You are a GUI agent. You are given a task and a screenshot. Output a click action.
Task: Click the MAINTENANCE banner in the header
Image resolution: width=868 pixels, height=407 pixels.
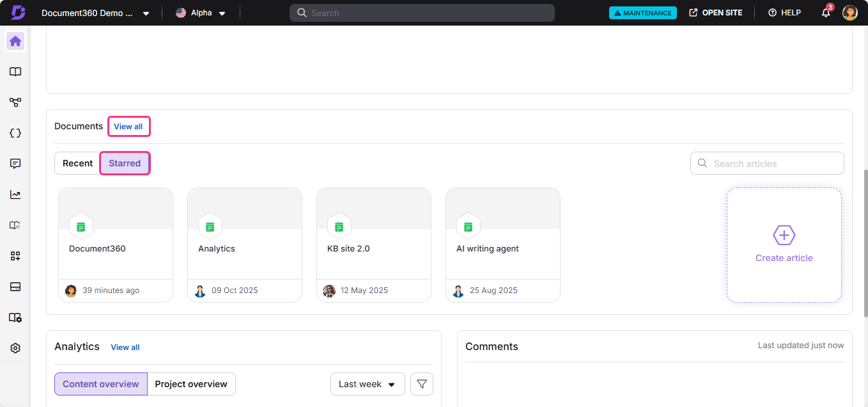[x=642, y=12]
